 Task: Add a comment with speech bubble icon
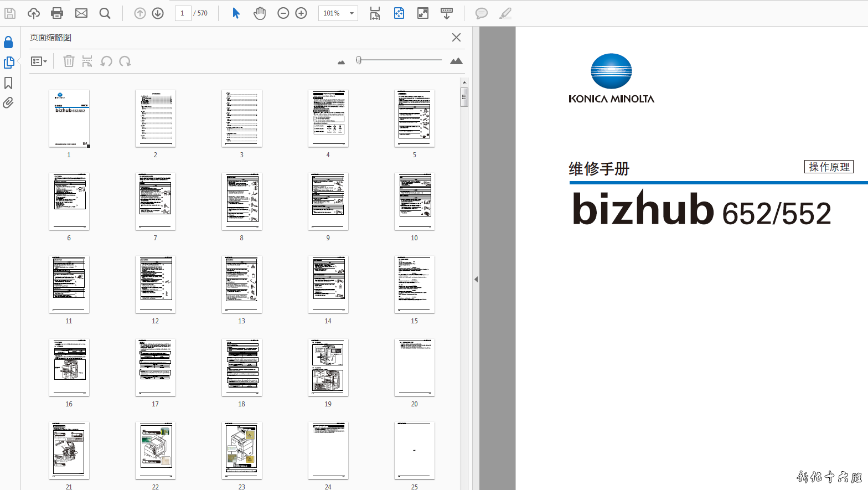point(482,13)
